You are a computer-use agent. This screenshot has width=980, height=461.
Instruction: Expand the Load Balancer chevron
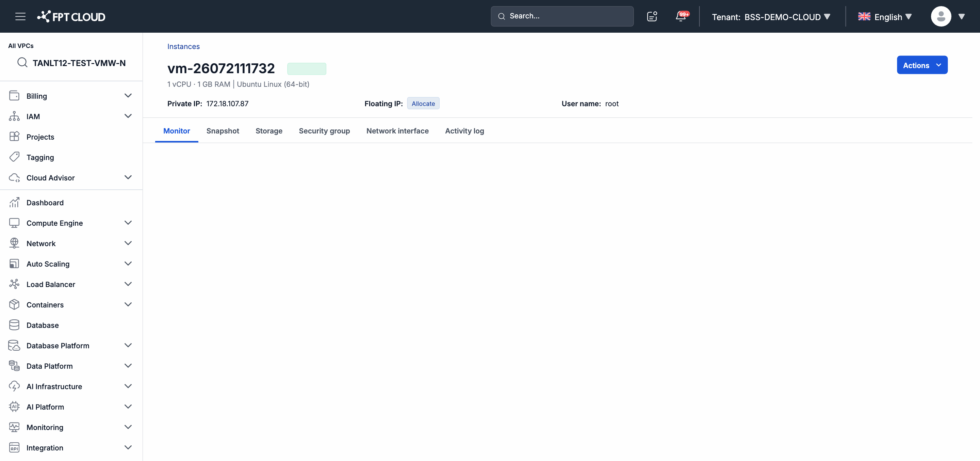[128, 284]
